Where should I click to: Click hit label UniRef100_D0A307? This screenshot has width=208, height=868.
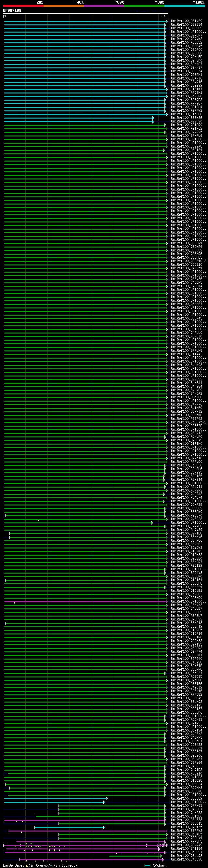point(187,752)
